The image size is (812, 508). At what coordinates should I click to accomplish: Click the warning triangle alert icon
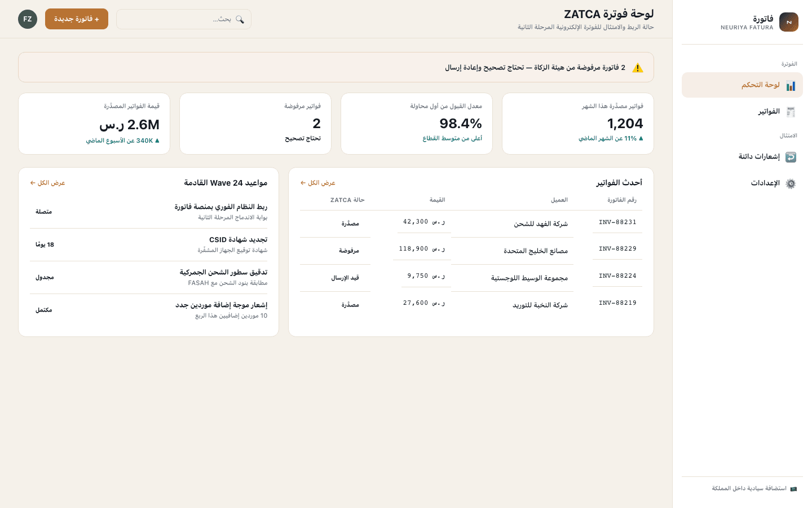(x=638, y=68)
